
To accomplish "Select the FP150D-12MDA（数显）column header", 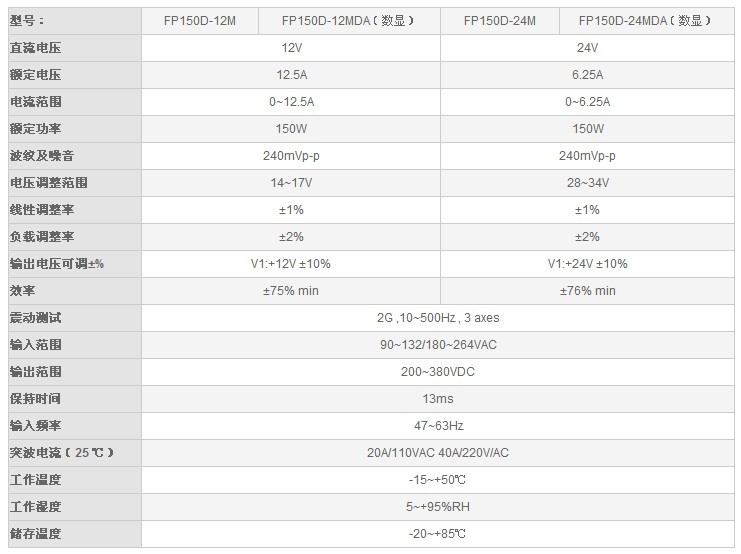I will coord(349,21).
